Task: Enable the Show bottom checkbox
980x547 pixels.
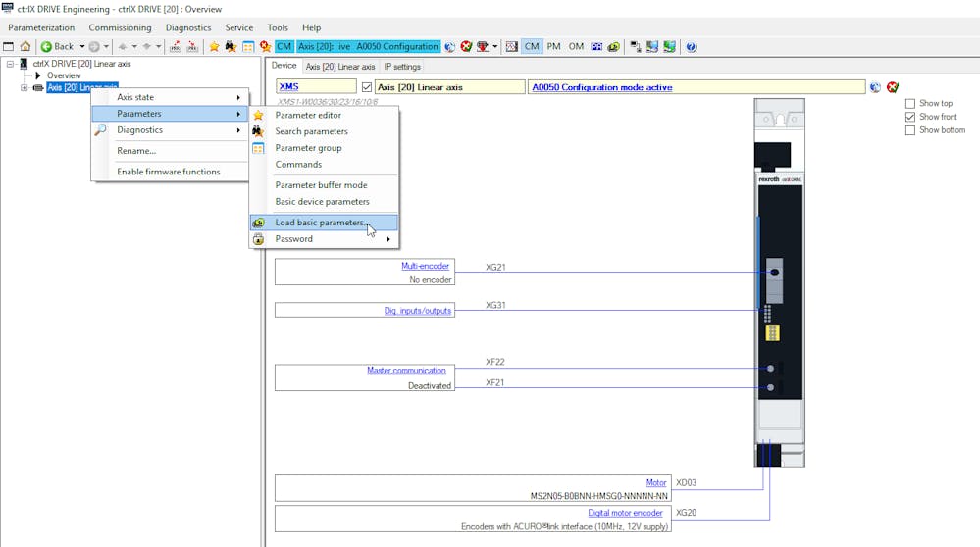Action: click(x=910, y=129)
